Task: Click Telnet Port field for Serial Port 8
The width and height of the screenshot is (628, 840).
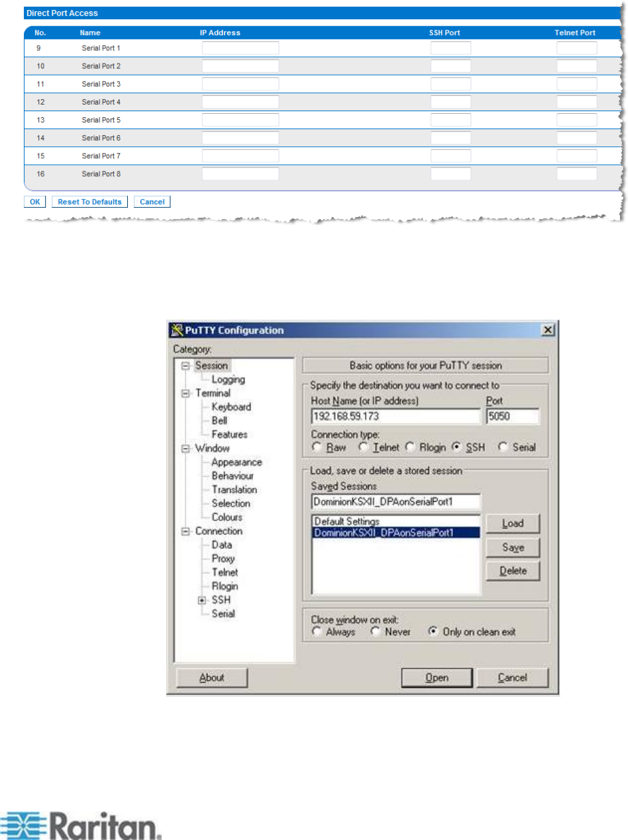Action: (577, 173)
